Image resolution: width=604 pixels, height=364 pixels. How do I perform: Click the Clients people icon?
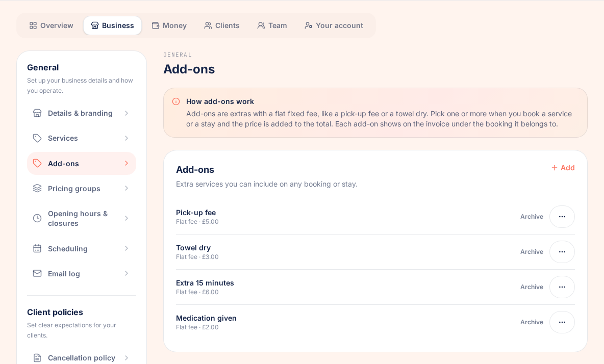[208, 25]
